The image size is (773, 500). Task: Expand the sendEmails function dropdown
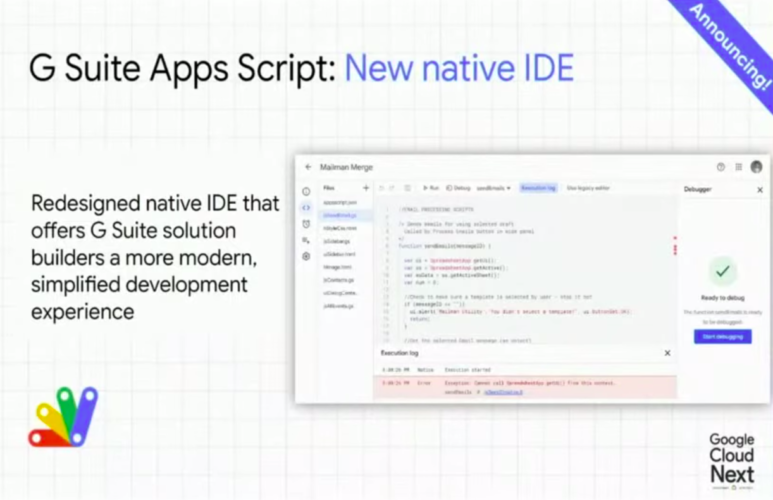point(493,188)
